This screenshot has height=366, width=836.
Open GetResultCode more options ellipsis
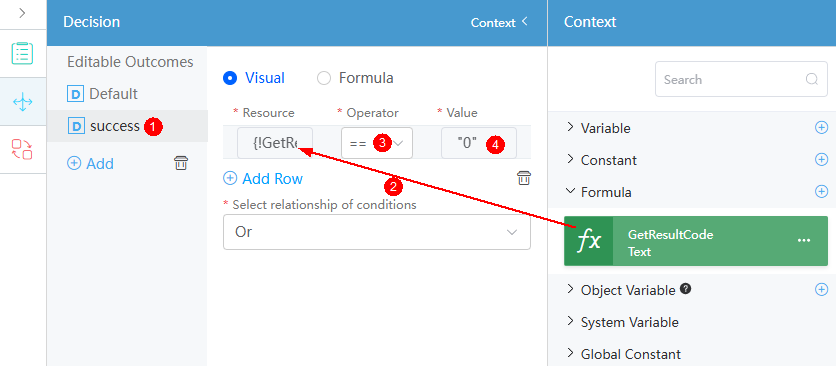[803, 241]
